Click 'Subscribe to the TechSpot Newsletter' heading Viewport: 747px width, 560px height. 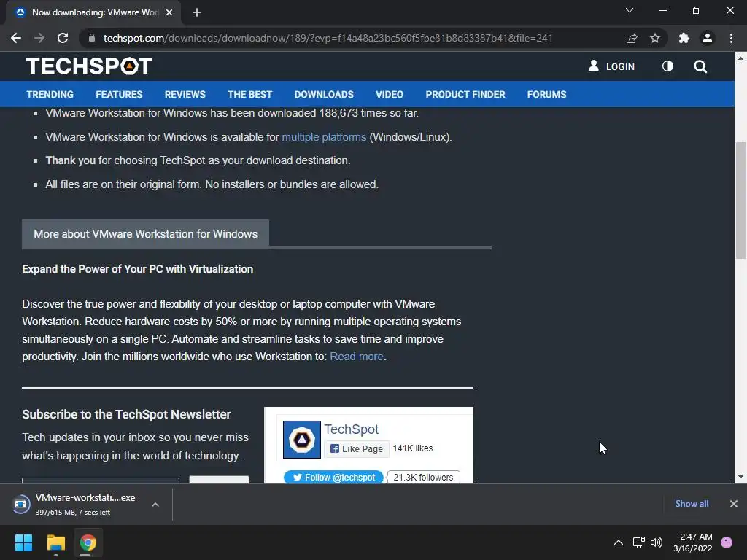tap(126, 414)
